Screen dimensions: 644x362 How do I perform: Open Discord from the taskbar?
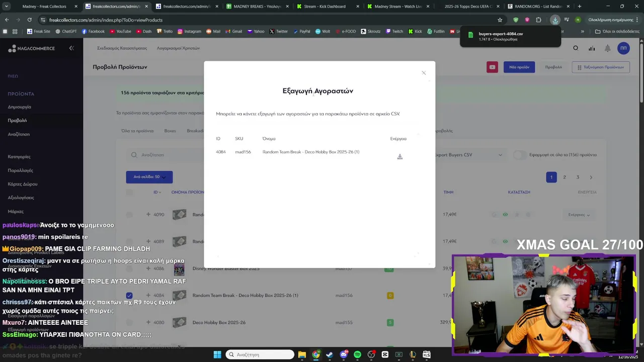pos(344,354)
